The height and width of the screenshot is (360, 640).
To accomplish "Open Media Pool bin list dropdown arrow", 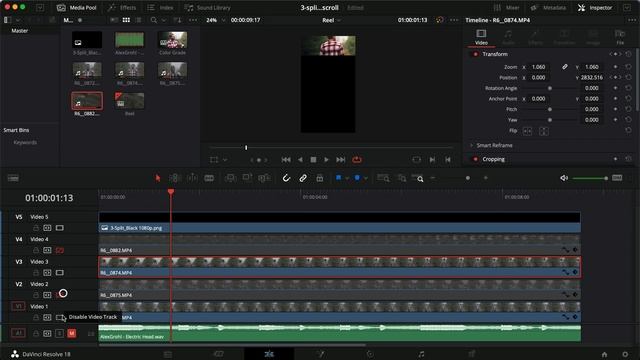I will click(18, 20).
